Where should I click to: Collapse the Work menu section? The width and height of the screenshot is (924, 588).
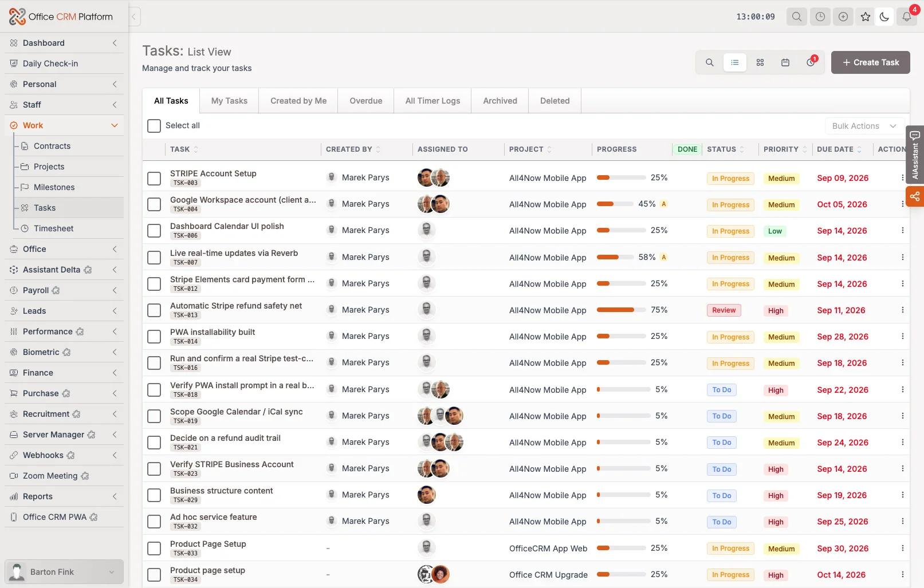(64, 125)
